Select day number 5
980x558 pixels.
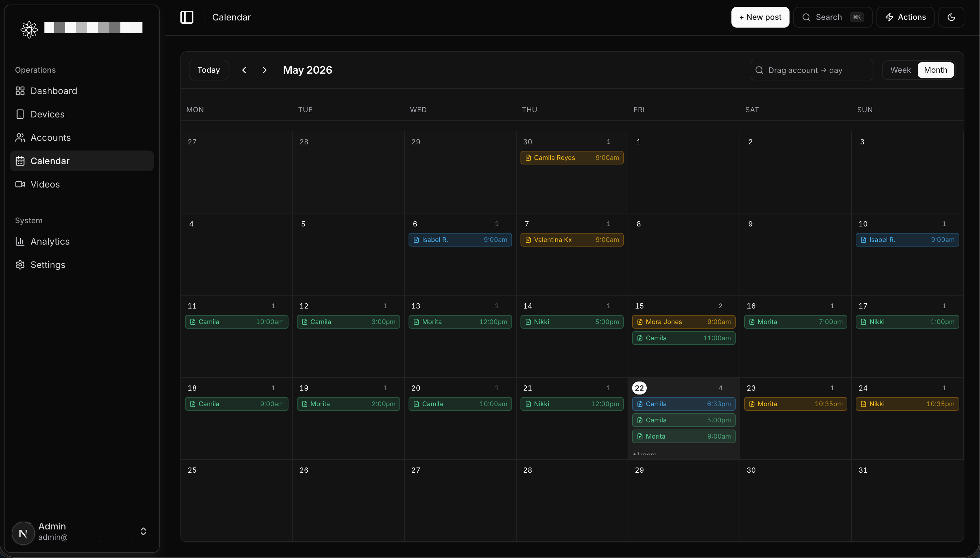pos(303,224)
